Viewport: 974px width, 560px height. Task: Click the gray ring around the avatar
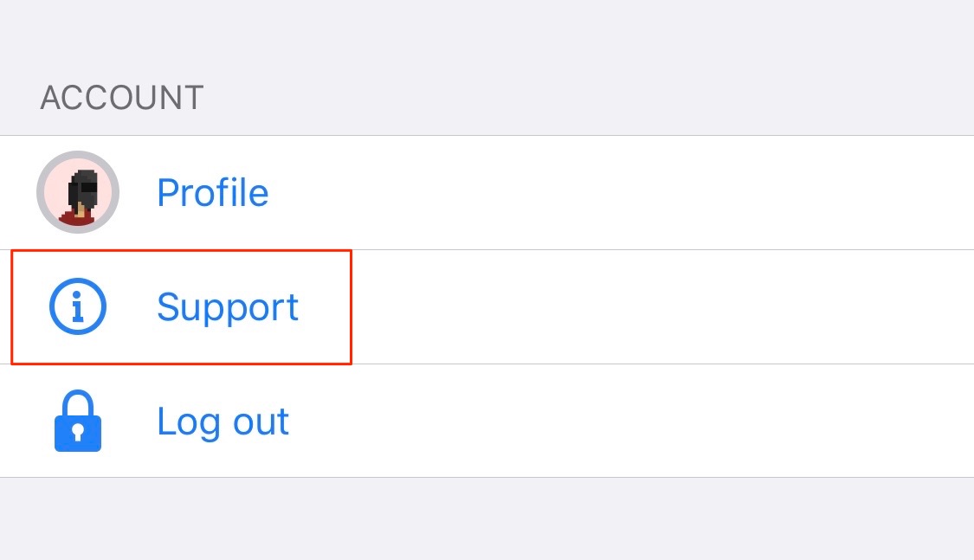(41, 192)
